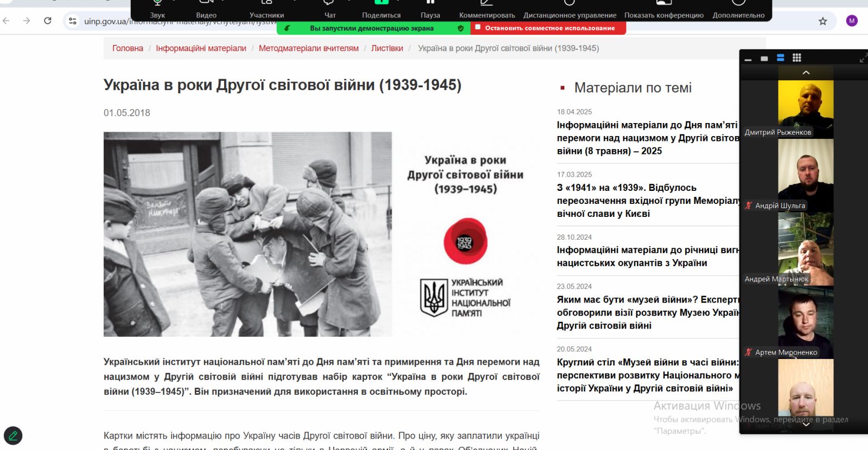Click Показать конференцию

point(663,10)
